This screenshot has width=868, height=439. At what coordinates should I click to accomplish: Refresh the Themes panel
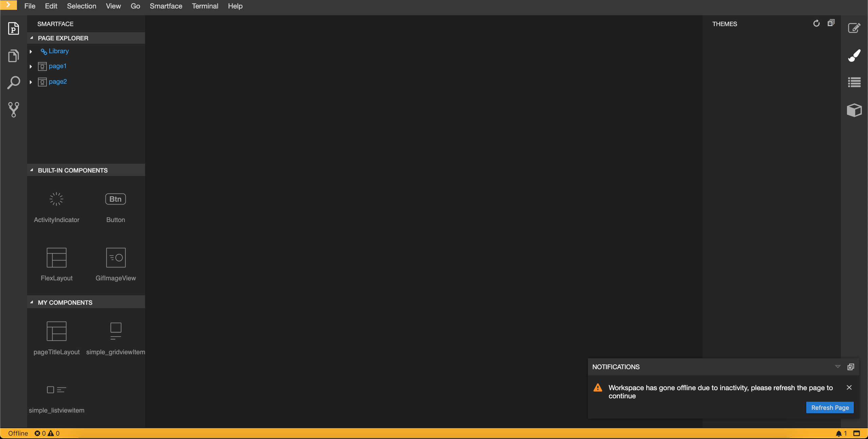coord(816,23)
